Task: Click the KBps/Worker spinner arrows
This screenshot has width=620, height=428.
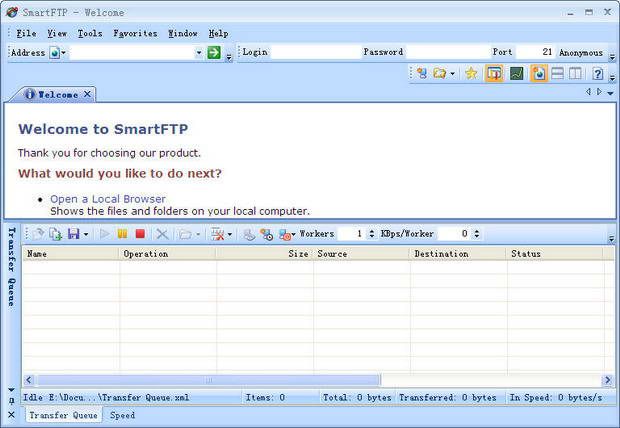Action: click(477, 234)
